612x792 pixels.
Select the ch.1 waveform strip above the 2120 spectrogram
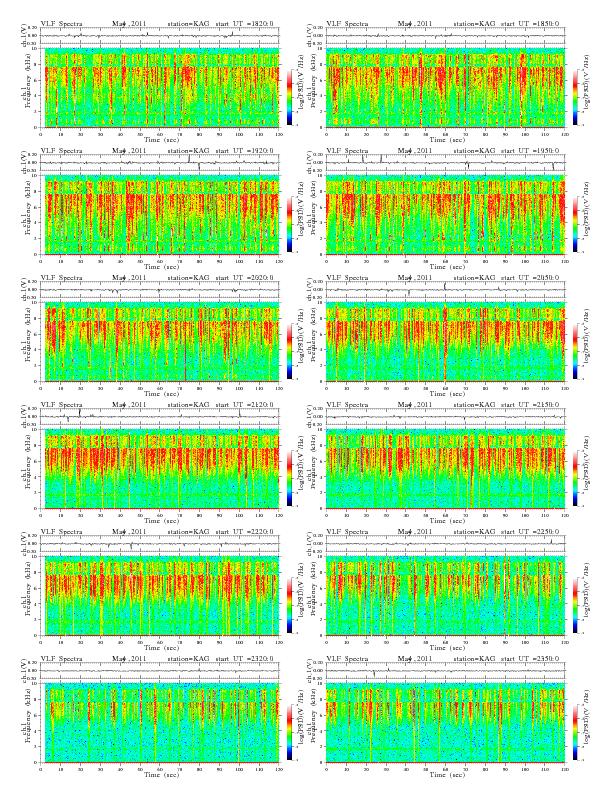click(160, 417)
